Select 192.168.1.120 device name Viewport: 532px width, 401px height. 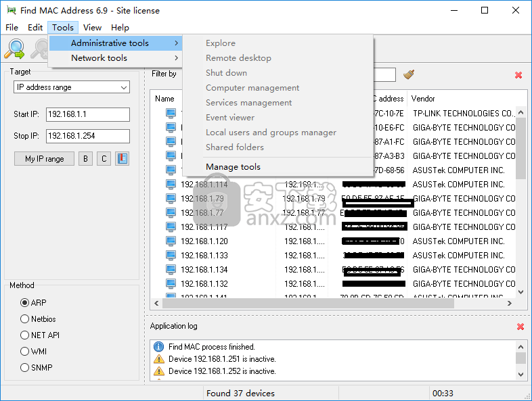tap(204, 241)
